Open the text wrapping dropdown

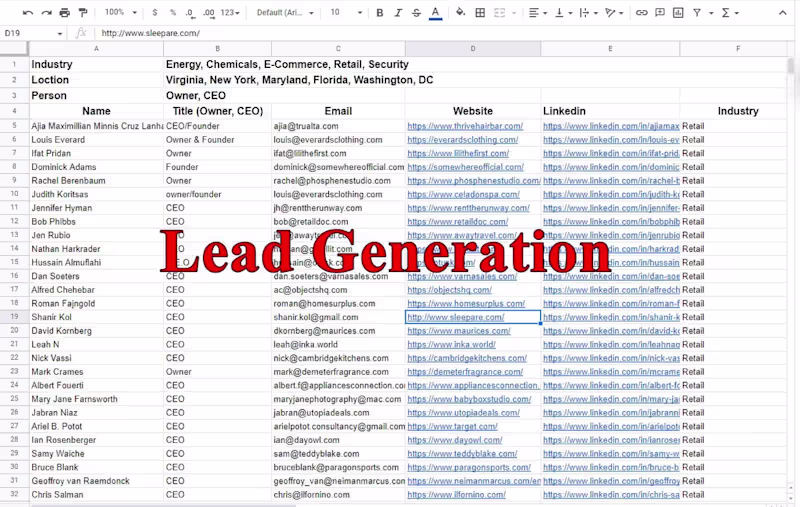tap(589, 13)
